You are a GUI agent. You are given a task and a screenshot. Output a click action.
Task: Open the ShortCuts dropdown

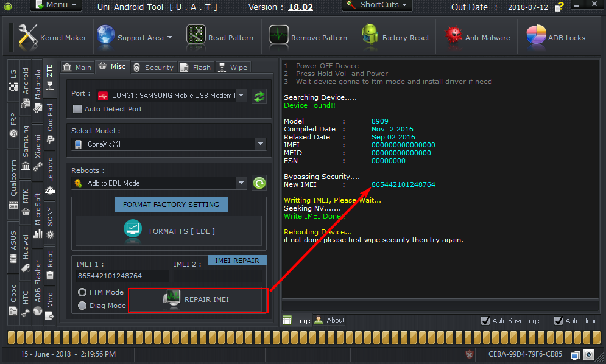point(377,5)
